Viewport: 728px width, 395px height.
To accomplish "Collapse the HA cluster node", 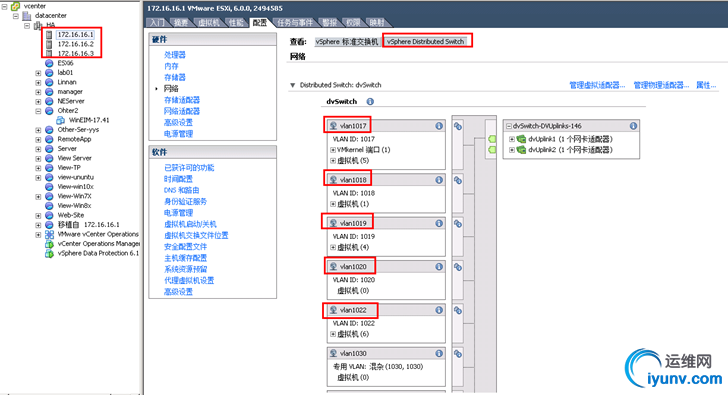I will 27,26.
